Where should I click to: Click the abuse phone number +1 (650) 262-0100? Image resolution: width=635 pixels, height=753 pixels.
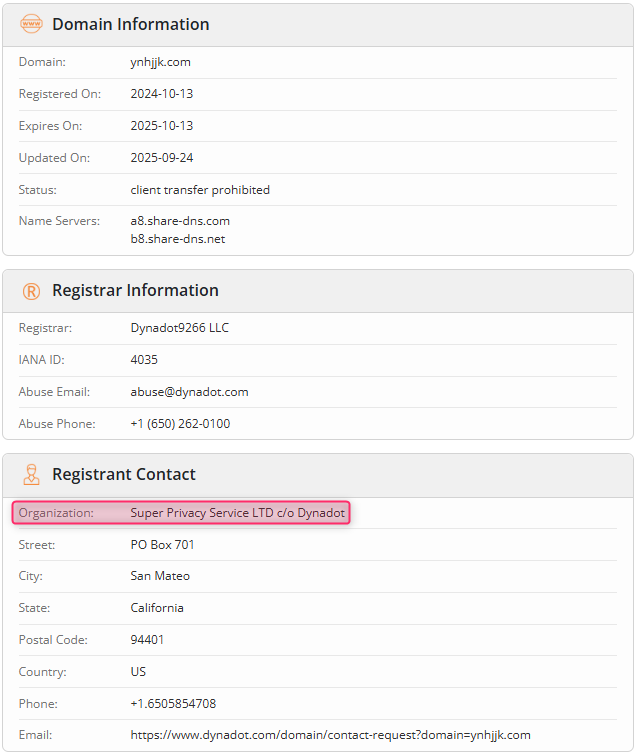(180, 424)
